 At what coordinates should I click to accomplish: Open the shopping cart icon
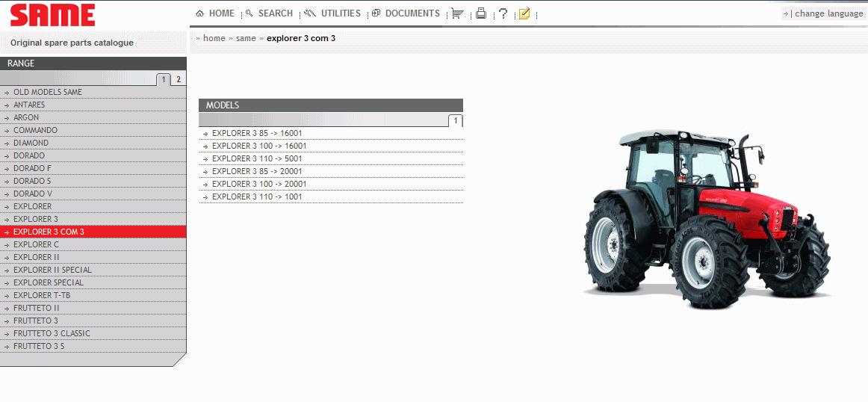(457, 14)
